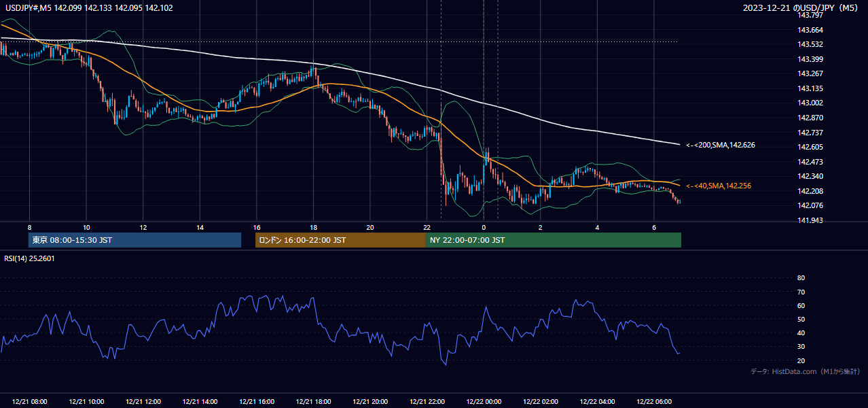
Task: Click RSI scale value 60
Action: (x=801, y=305)
